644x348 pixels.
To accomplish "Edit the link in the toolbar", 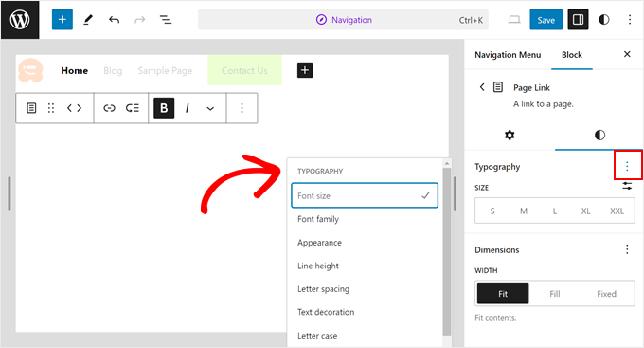I will click(x=109, y=108).
